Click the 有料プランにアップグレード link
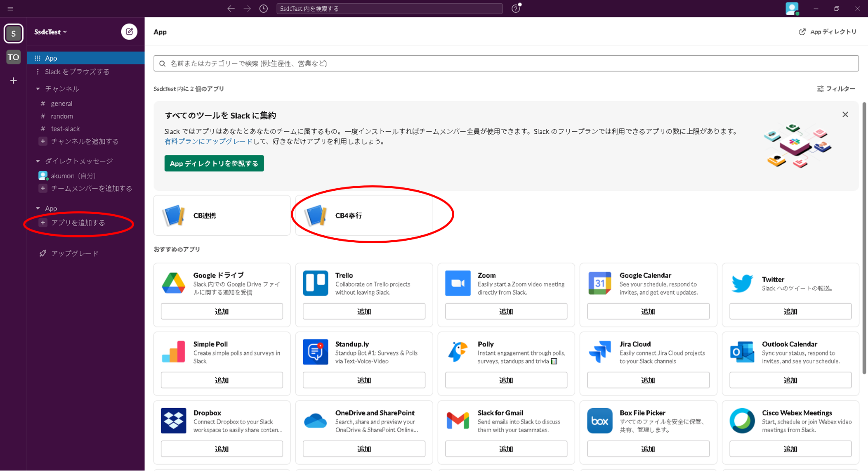The image size is (868, 471). (208, 141)
